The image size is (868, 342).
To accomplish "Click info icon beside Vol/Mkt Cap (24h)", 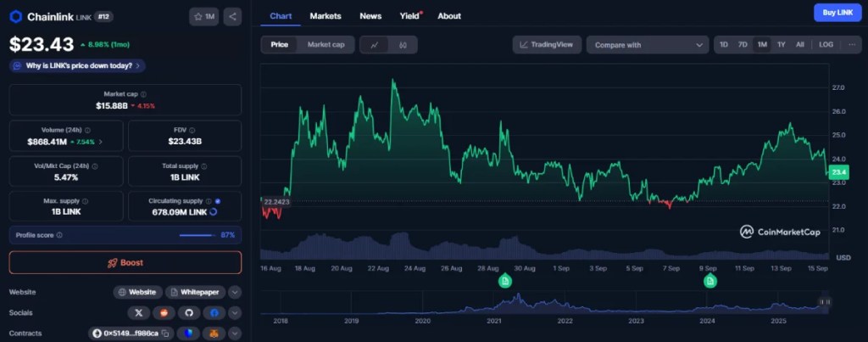I will click(95, 166).
